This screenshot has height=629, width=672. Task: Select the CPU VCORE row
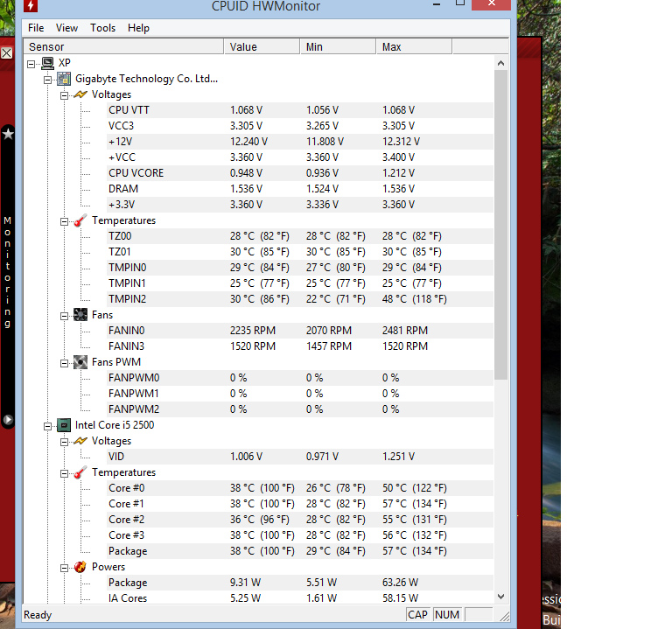click(x=300, y=173)
